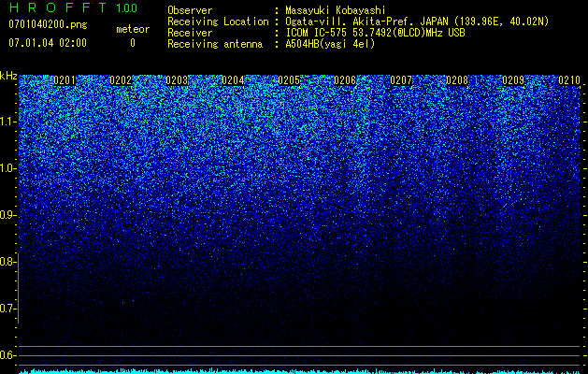The width and height of the screenshot is (588, 374).
Task: Click the kHz axis unit label
Action: coord(8,76)
